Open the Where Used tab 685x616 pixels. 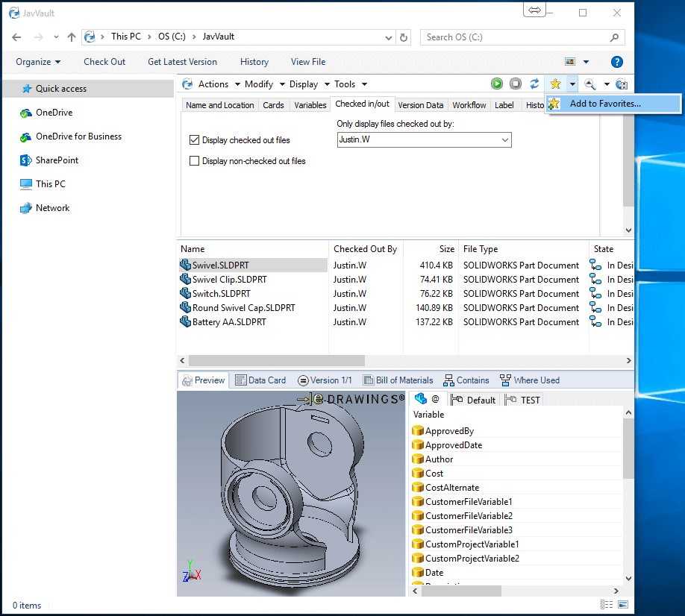[x=530, y=380]
